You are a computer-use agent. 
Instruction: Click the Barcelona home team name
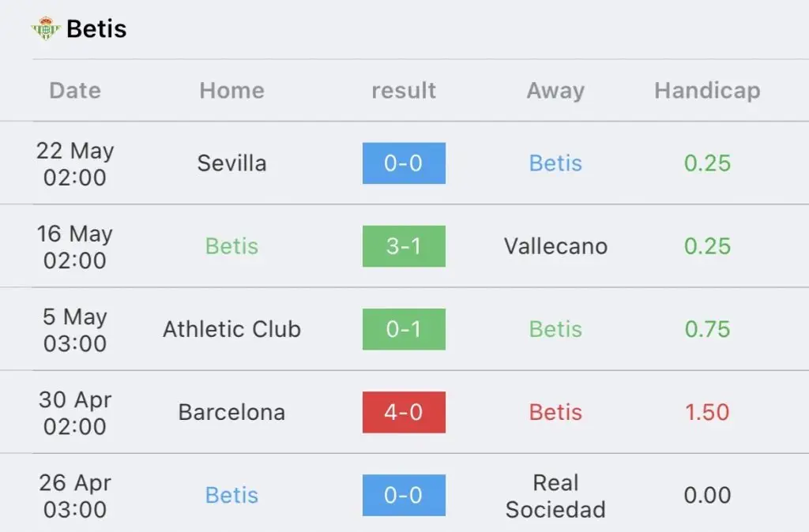pos(231,412)
